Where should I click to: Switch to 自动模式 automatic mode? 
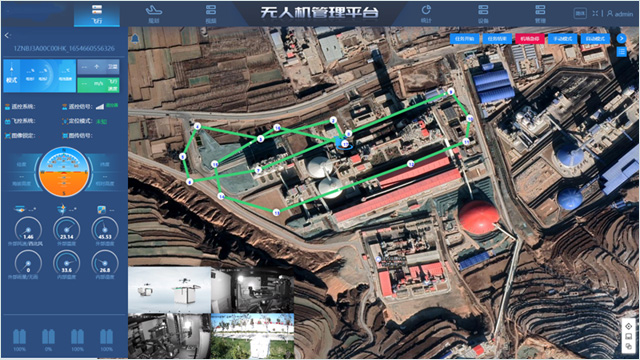tap(595, 39)
